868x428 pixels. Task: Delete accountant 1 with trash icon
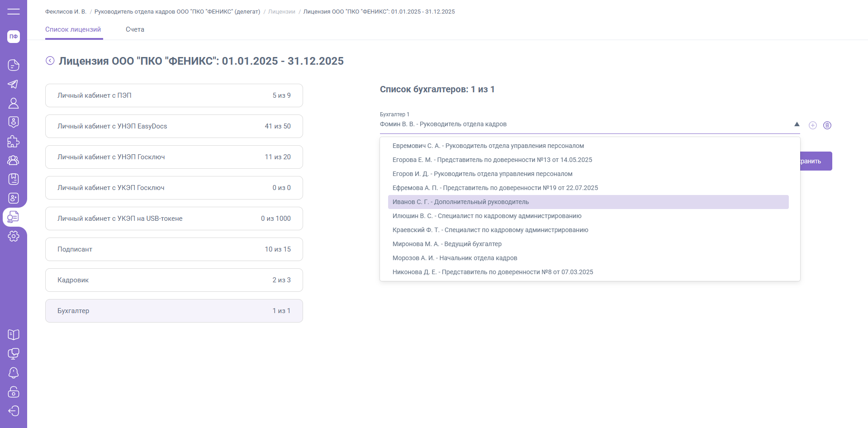827,125
